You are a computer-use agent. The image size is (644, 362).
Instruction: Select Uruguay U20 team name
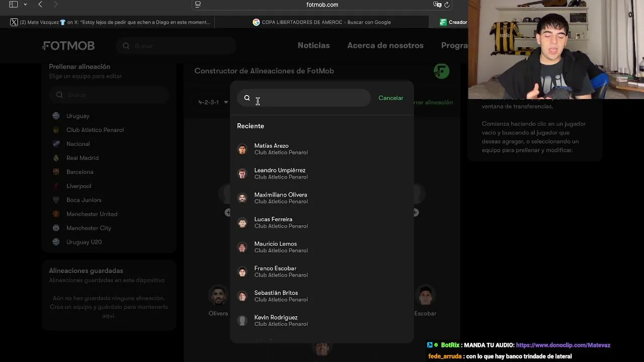[x=84, y=242]
